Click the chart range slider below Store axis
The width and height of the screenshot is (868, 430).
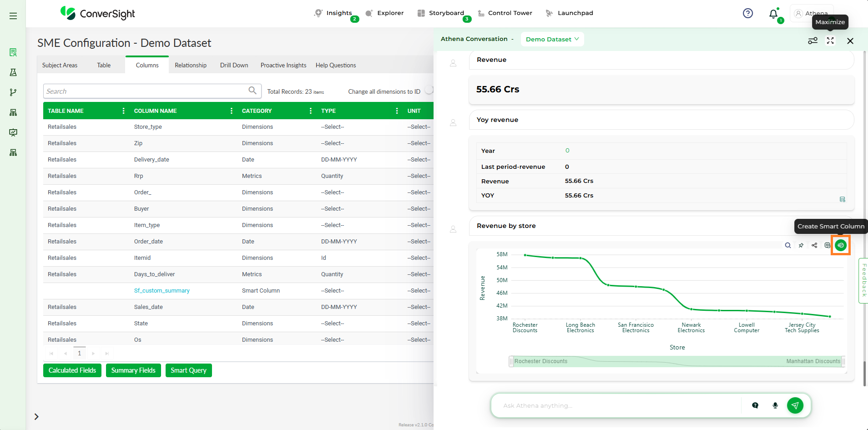click(676, 361)
